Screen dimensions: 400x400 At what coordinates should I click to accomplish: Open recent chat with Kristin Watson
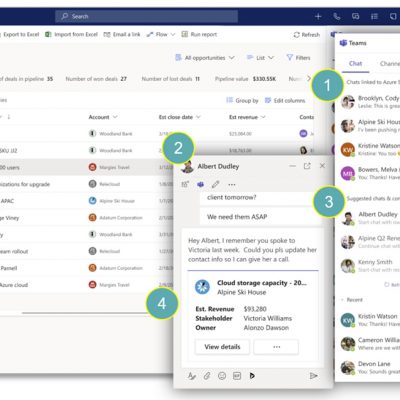(370, 320)
